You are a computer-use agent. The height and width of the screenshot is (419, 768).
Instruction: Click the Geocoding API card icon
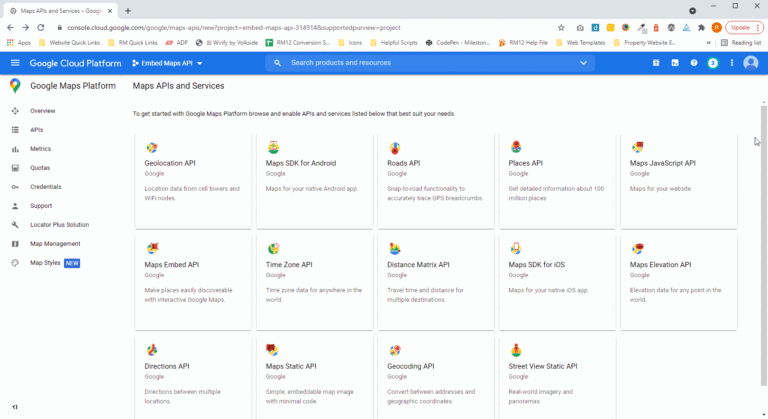coord(395,350)
